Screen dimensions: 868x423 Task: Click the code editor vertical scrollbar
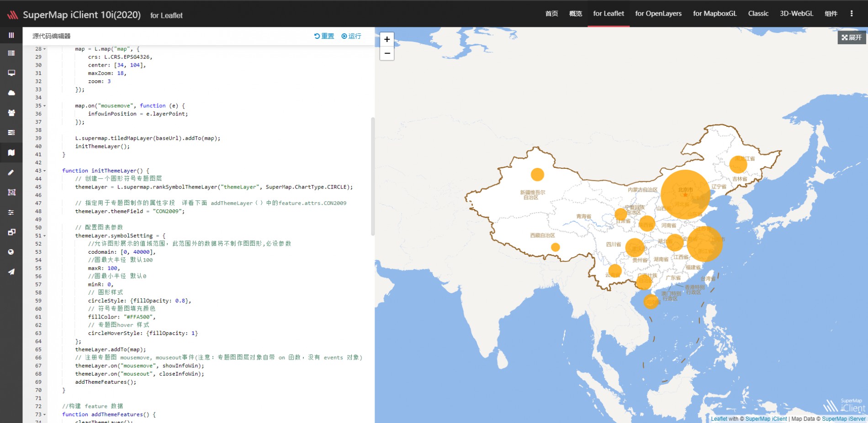click(x=373, y=177)
